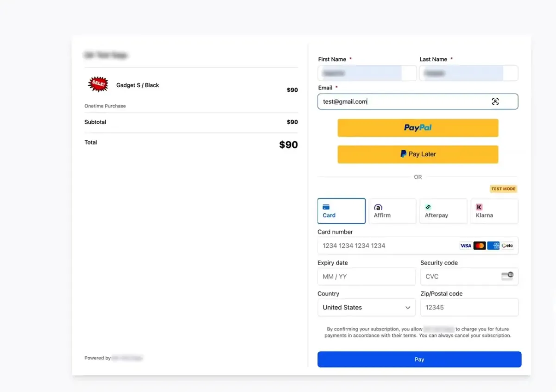Click the Visa card logo
Screen dimensions: 556x392
coord(466,246)
